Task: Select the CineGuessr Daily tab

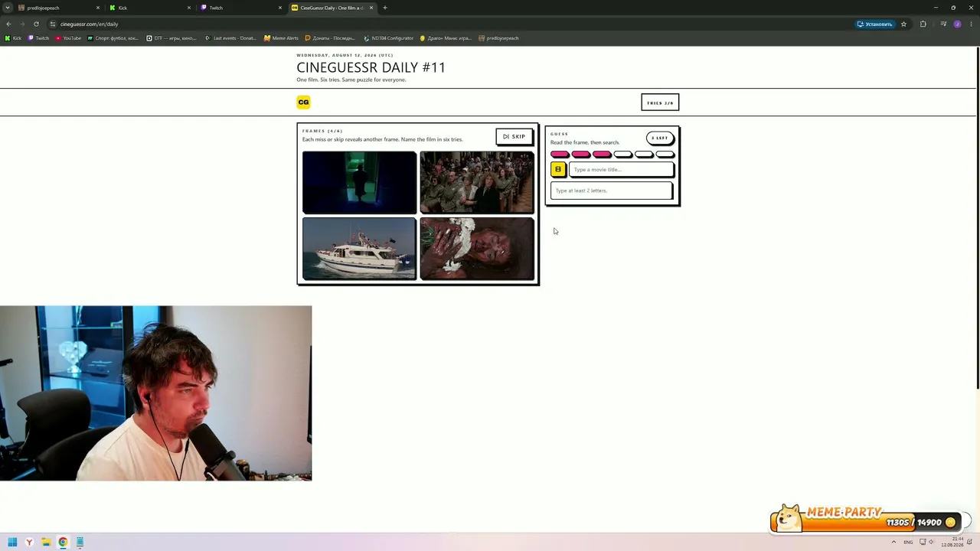Action: click(332, 8)
